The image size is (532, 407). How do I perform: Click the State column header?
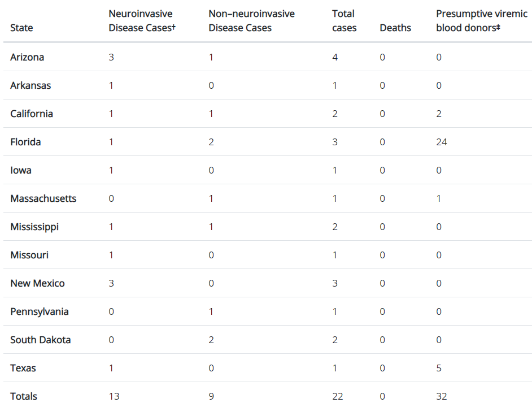(x=21, y=28)
